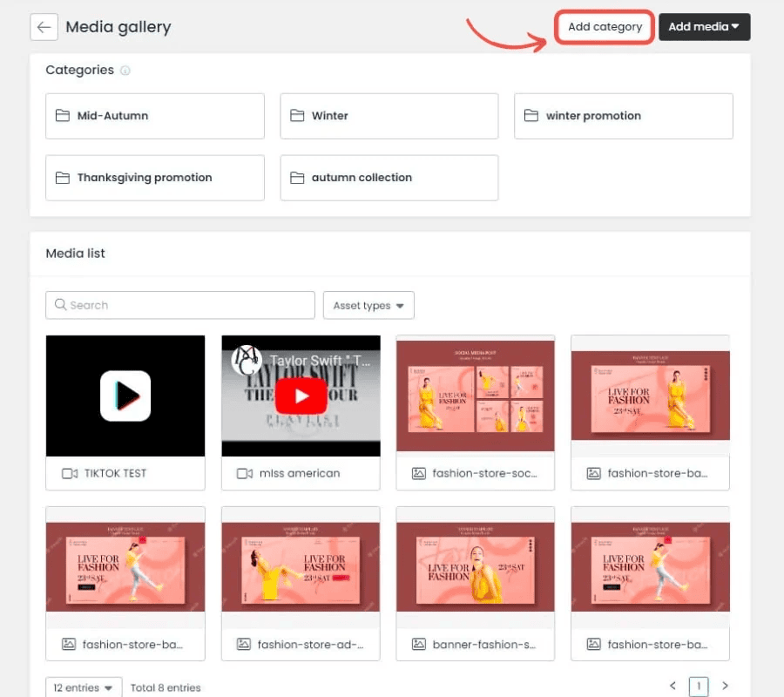Viewport: 784px width, 697px height.
Task: Open the Add media dropdown
Action: (x=704, y=27)
